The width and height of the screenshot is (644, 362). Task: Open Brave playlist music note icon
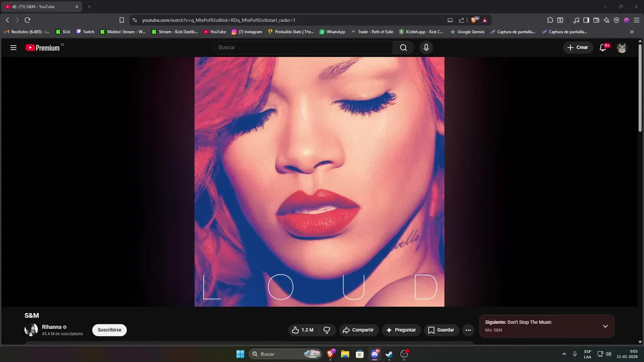point(576,20)
